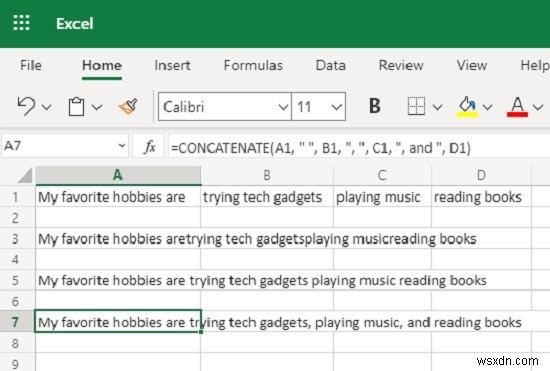Click cell C1 'playing music'
Viewport: 550px width, 371px height.
(382, 197)
